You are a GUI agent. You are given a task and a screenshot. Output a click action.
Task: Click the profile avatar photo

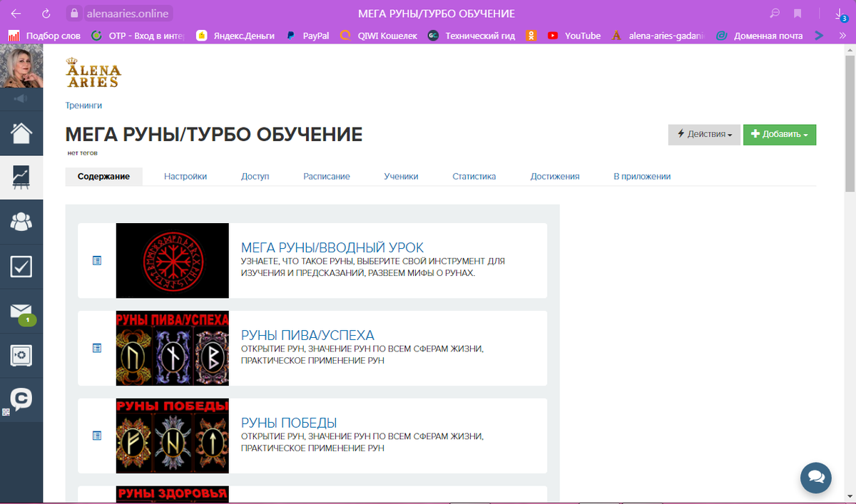(21, 66)
